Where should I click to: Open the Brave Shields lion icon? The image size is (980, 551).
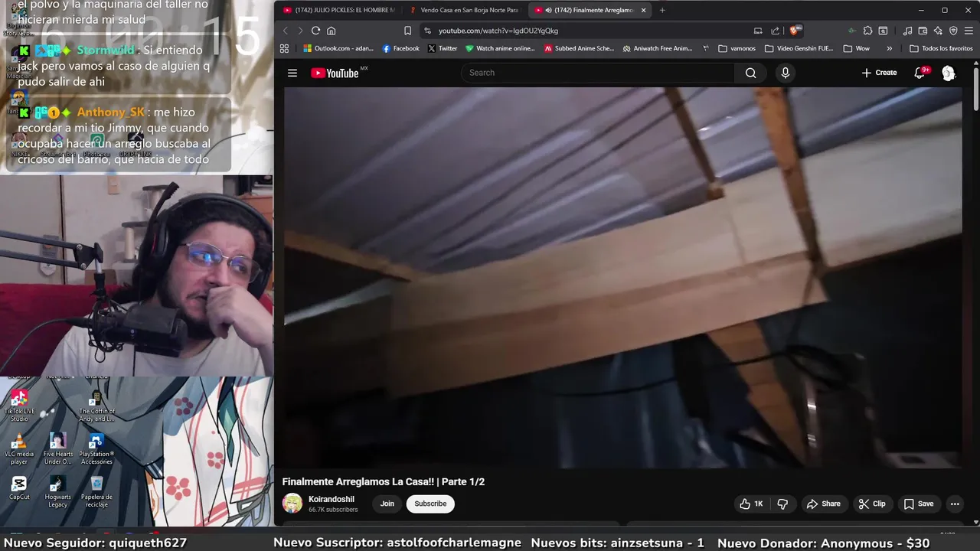point(795,31)
